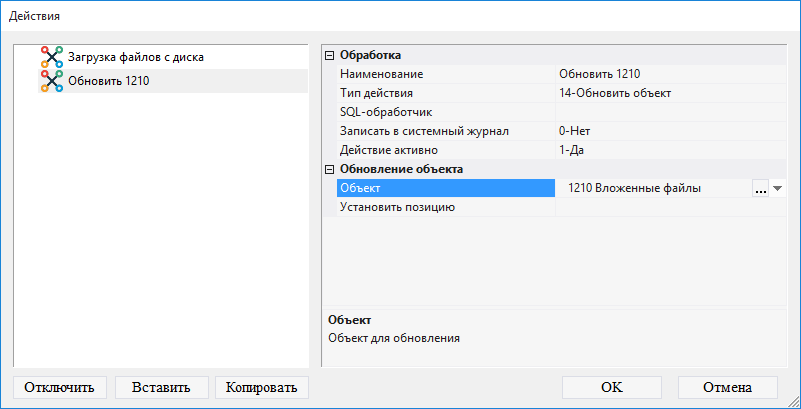801x409 pixels.
Task: Click the ellipsis button in Объект row
Action: click(760, 188)
